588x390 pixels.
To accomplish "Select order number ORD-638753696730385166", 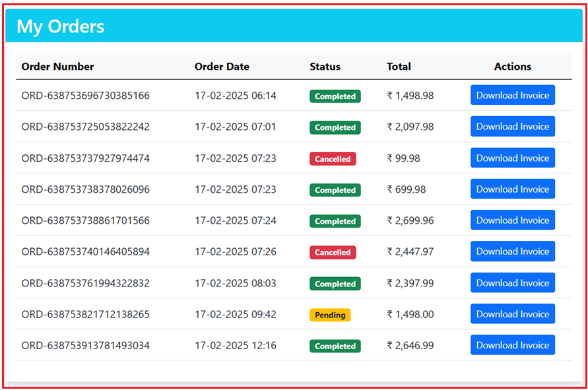I will (86, 96).
